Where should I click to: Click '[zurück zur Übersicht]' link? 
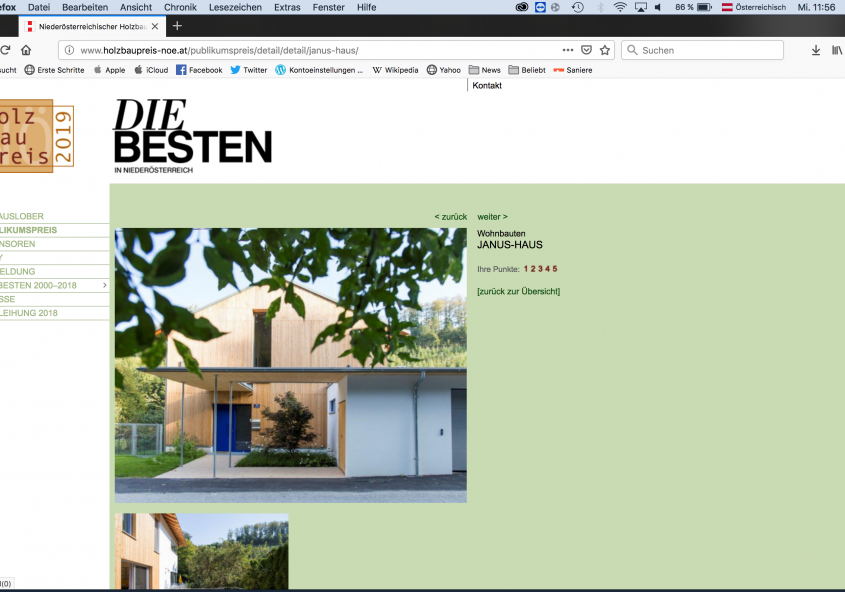tap(518, 291)
